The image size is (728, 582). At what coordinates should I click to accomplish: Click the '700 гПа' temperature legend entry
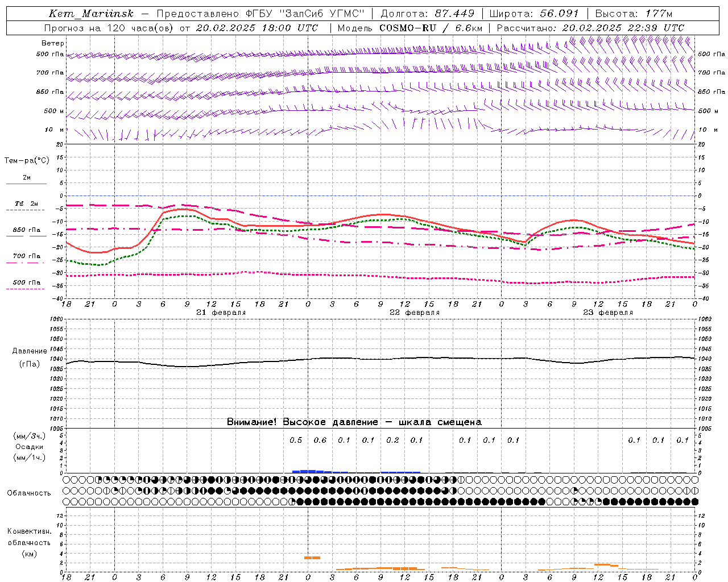(27, 256)
